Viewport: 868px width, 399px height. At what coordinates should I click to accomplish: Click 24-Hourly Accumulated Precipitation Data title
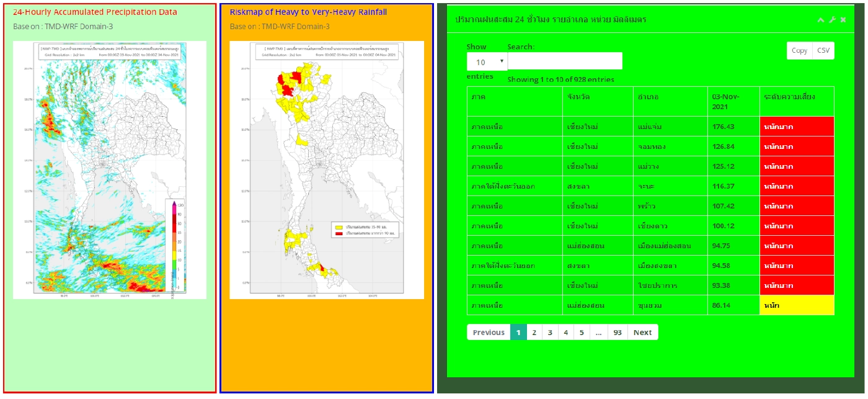click(x=95, y=12)
